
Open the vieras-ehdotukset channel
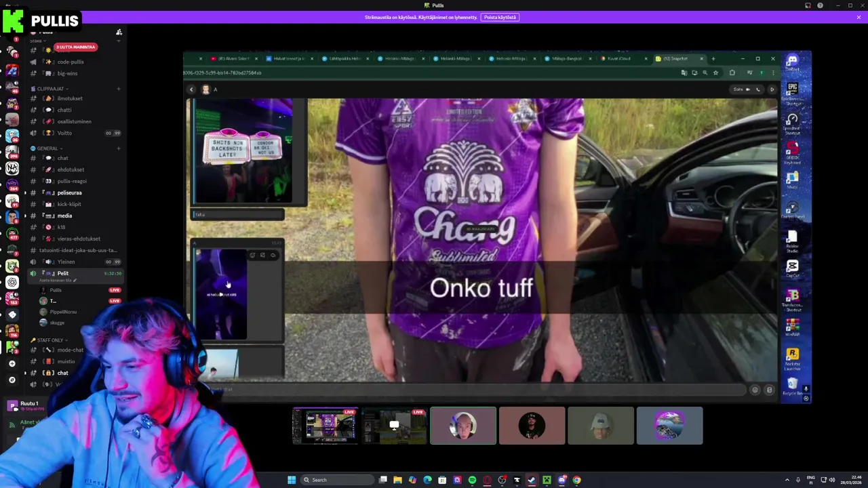(79, 239)
